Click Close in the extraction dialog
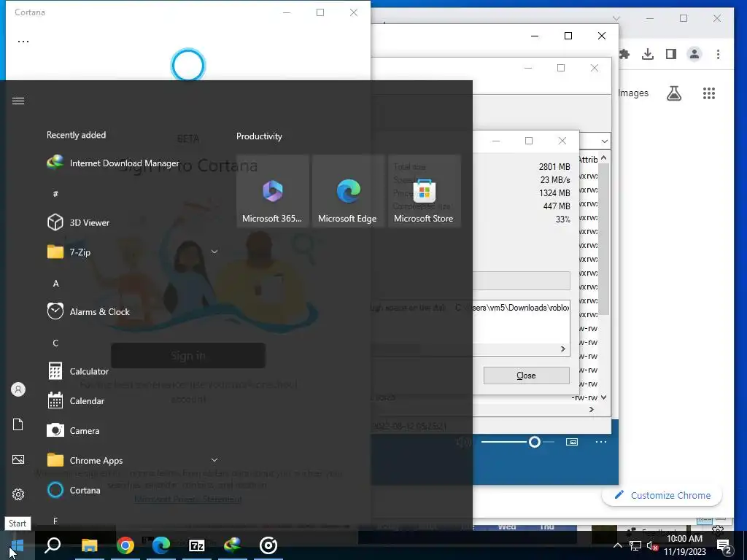The height and width of the screenshot is (560, 747). coord(527,376)
